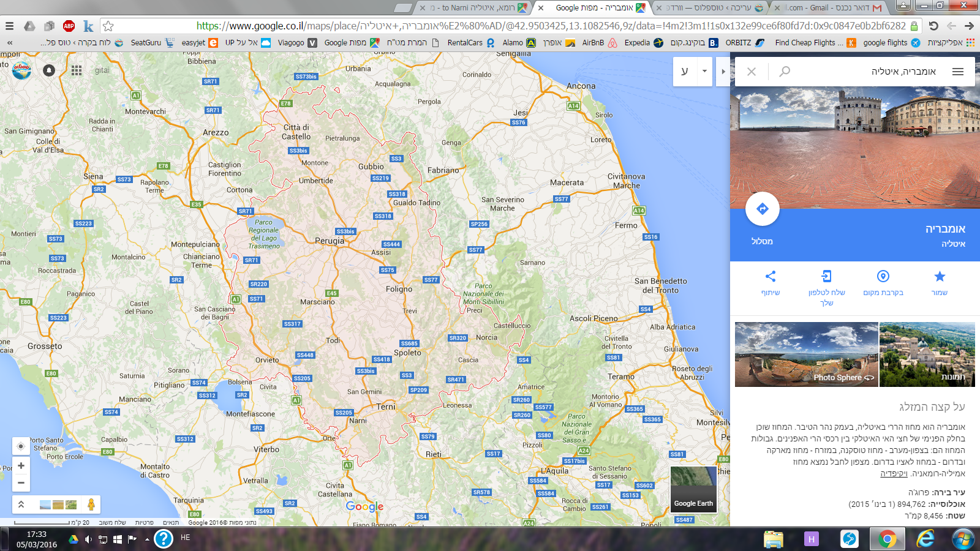Image resolution: width=980 pixels, height=551 pixels.
Task: Open the RentalCars bookmark
Action: [471, 43]
